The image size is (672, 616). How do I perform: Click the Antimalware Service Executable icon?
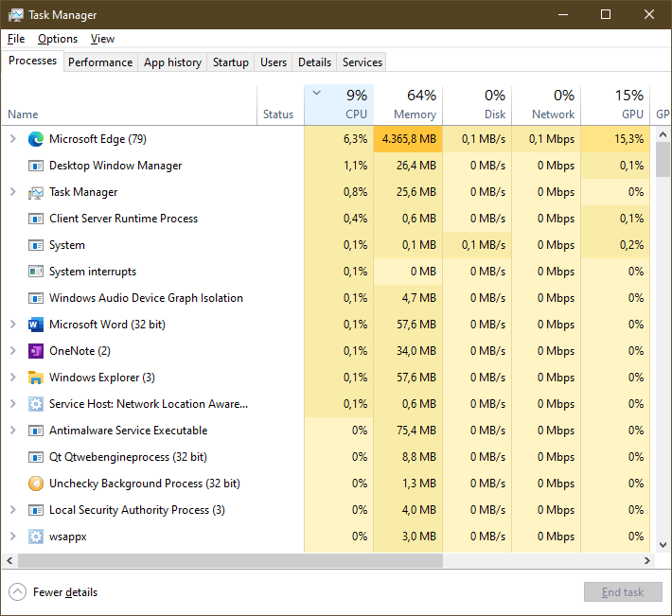click(x=36, y=431)
